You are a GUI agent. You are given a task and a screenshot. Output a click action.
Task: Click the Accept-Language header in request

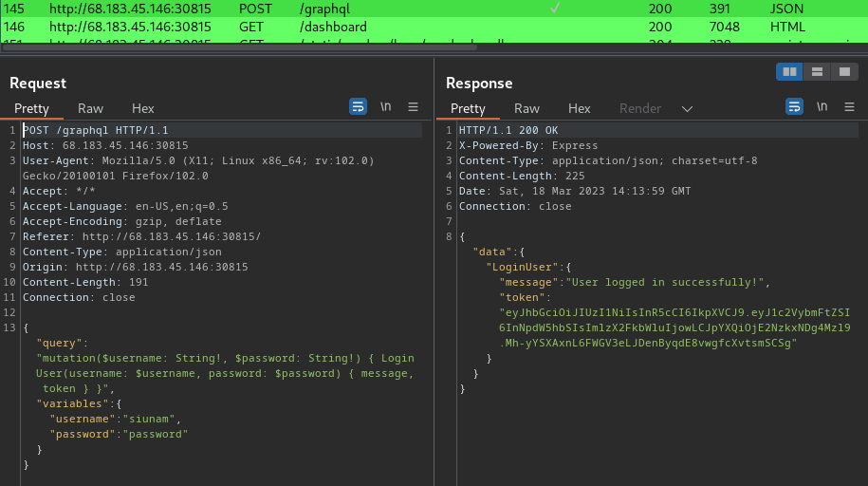(125, 206)
